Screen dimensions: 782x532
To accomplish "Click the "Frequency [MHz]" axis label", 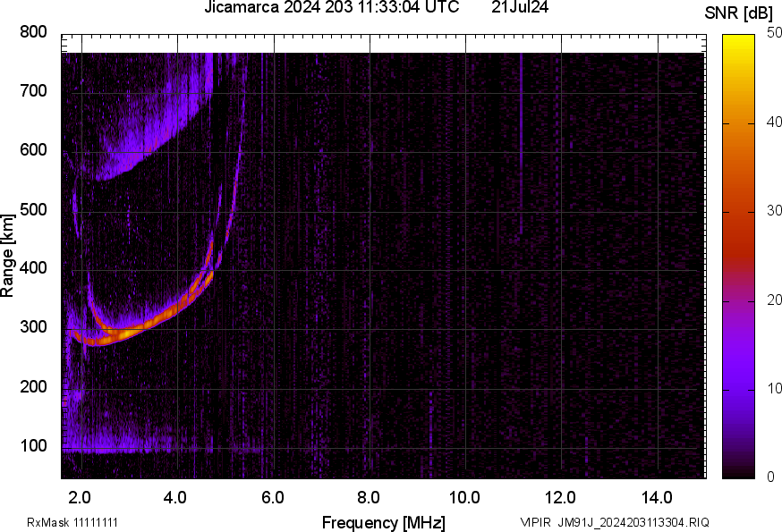I will tap(384, 522).
